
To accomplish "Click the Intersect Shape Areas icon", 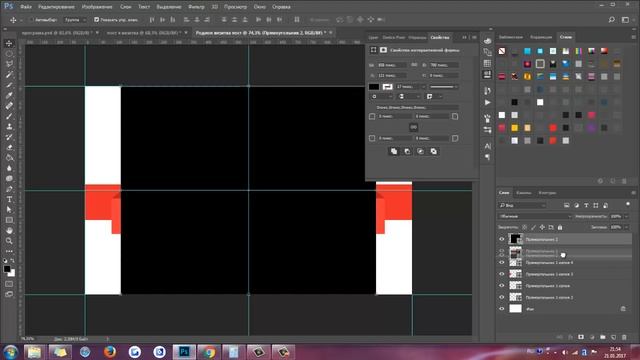I will [420, 151].
